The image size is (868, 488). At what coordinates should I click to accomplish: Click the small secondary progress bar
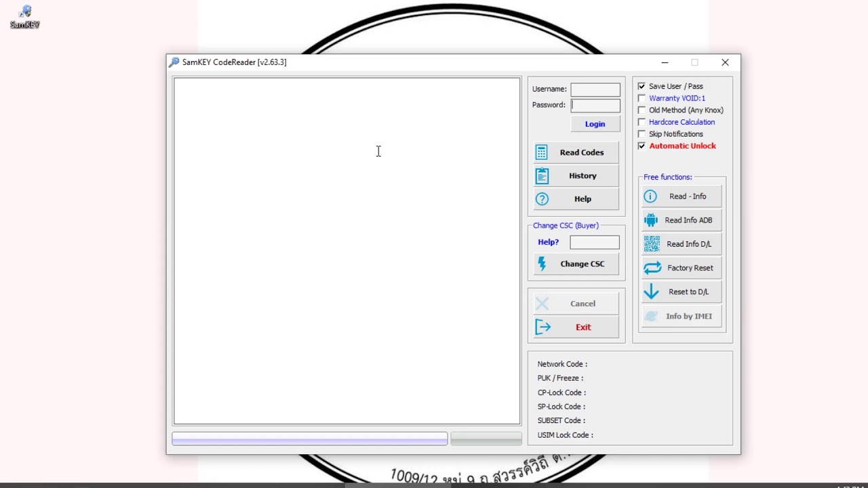[x=486, y=439]
